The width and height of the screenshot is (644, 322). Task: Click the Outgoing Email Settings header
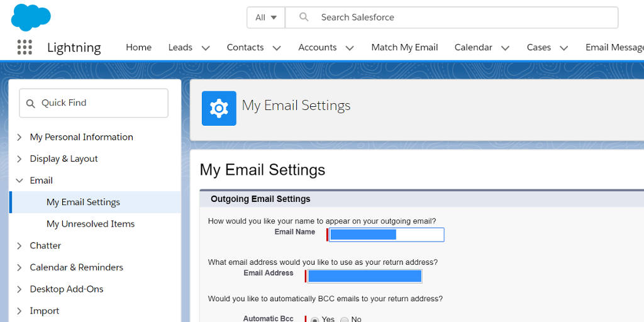click(x=260, y=199)
